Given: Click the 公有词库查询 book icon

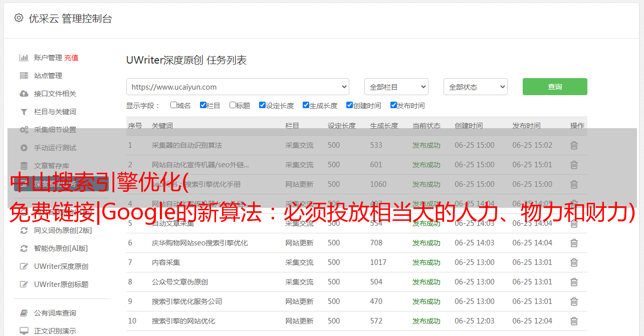Looking at the screenshot, I should (24, 313).
